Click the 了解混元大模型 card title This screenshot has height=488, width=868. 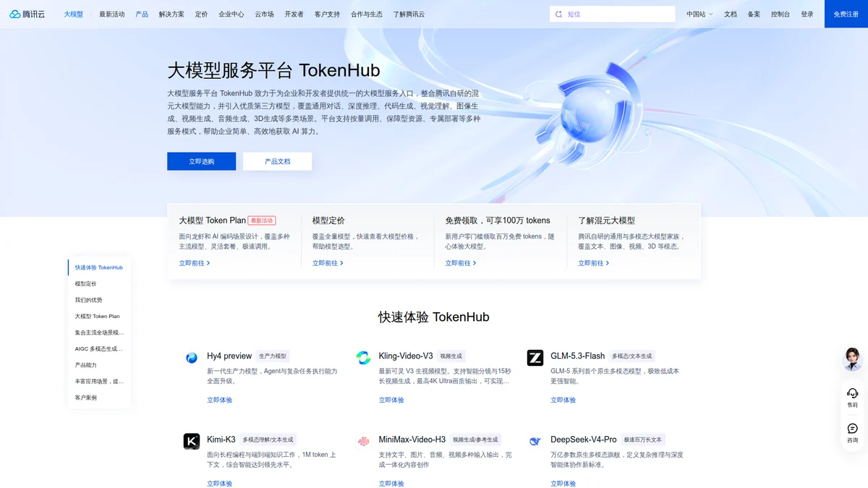606,221
